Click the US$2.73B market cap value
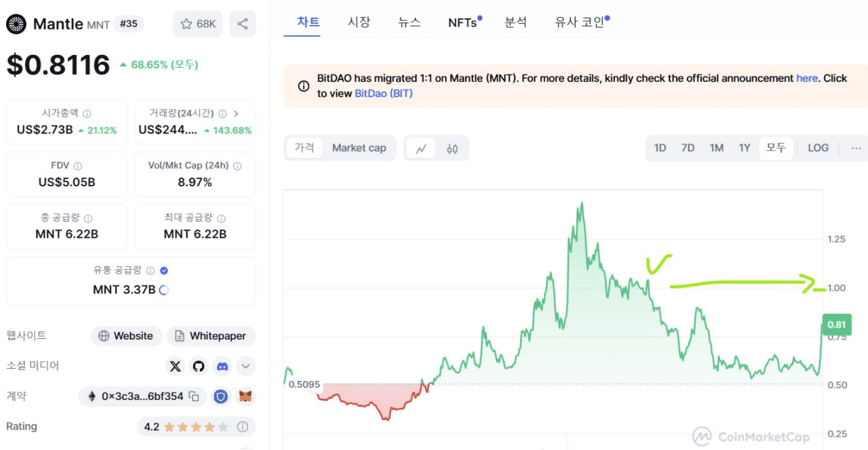 [x=45, y=130]
